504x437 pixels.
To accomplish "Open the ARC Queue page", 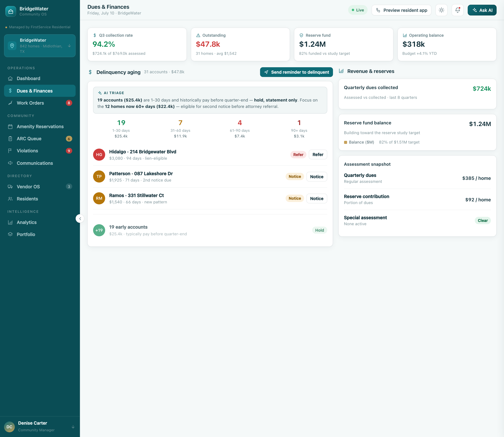I will click(40, 138).
